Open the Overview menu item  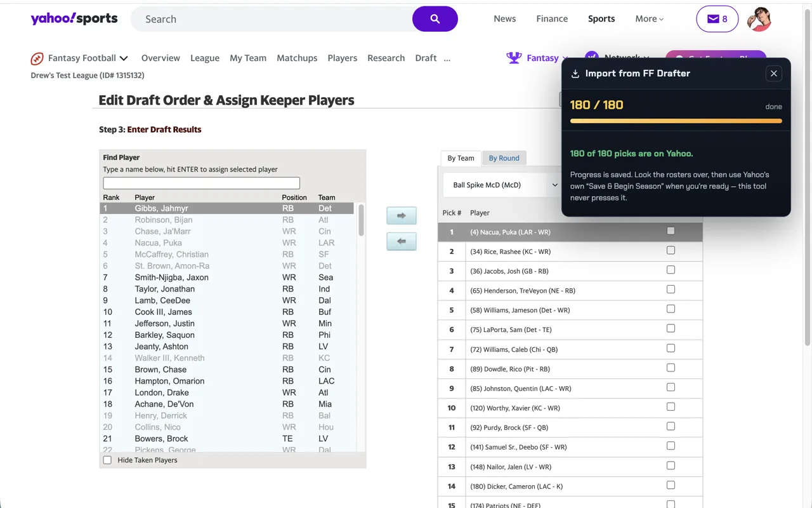tap(160, 58)
